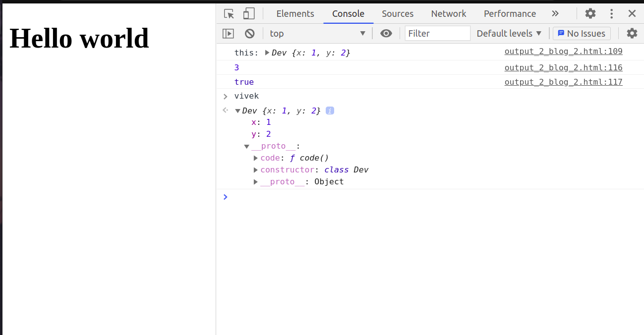Viewport: 644px width, 335px height.
Task: Click the info badge beside Dev object
Action: point(330,111)
